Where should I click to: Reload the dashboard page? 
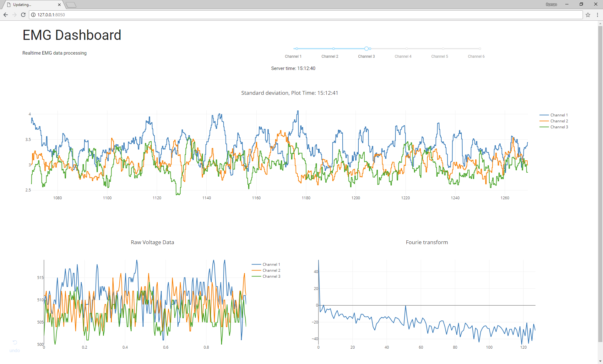[x=23, y=15]
